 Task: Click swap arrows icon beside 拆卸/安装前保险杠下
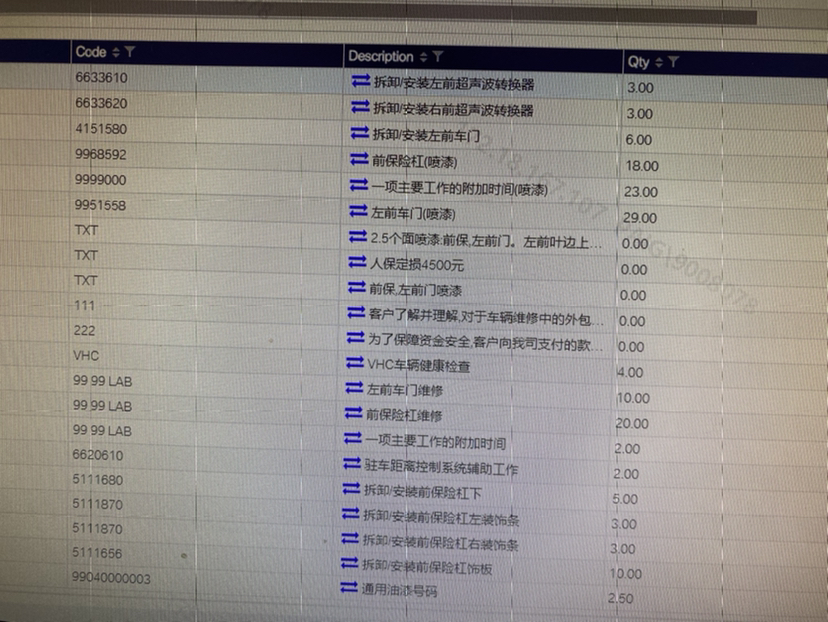(x=351, y=488)
